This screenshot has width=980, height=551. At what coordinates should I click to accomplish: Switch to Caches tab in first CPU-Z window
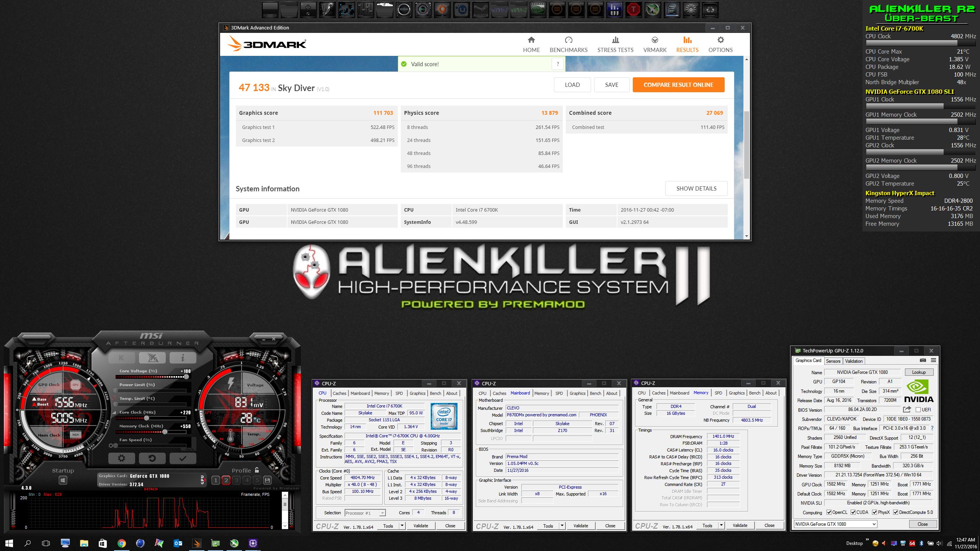point(339,393)
